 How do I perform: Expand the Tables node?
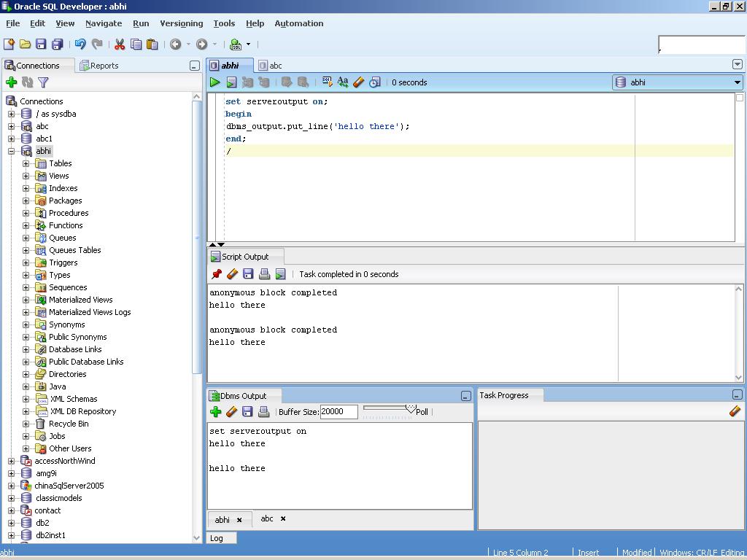coord(26,164)
